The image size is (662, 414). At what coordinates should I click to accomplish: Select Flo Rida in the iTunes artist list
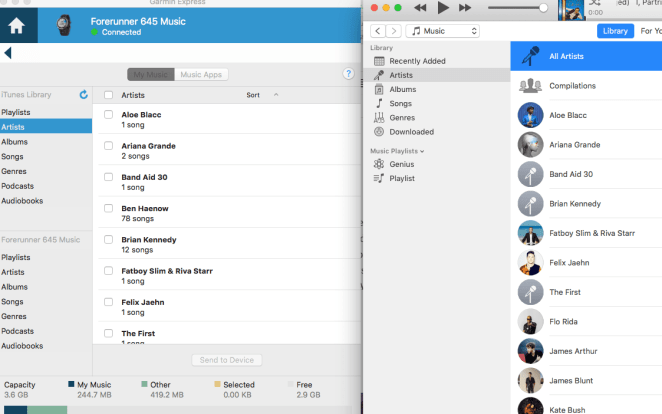click(586, 322)
